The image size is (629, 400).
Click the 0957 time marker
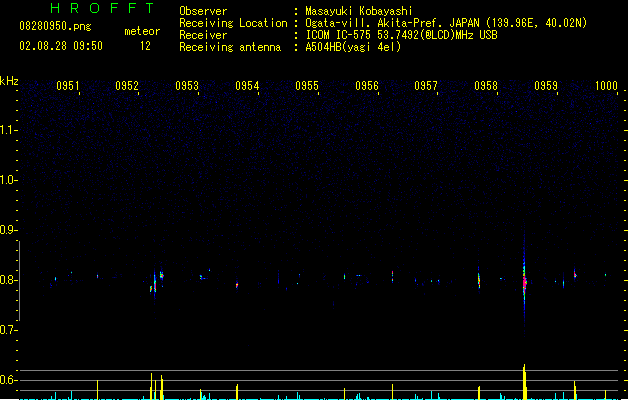coord(426,86)
